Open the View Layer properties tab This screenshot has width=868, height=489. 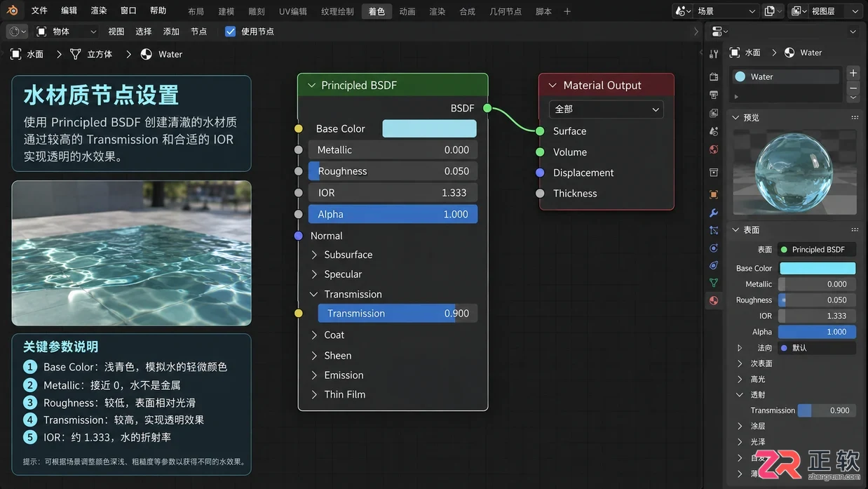coord(714,113)
